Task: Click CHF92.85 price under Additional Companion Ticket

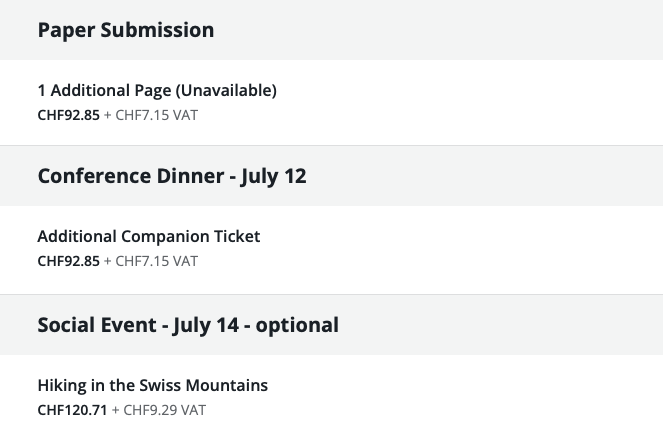Action: pyautogui.click(x=68, y=261)
